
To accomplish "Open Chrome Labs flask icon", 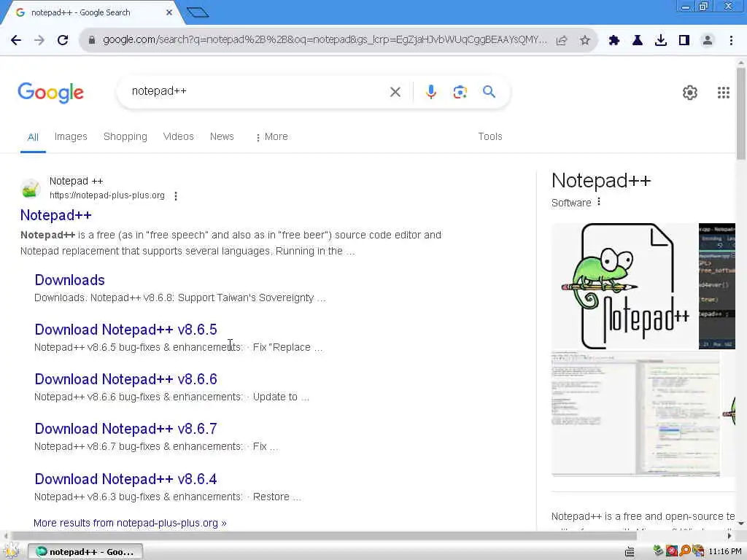I will 637,40.
